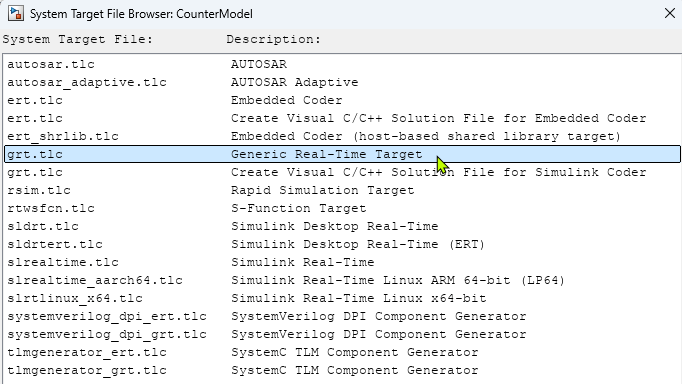The height and width of the screenshot is (384, 682).
Task: Choose ert.tlc Embedded Coder target
Action: pos(342,100)
